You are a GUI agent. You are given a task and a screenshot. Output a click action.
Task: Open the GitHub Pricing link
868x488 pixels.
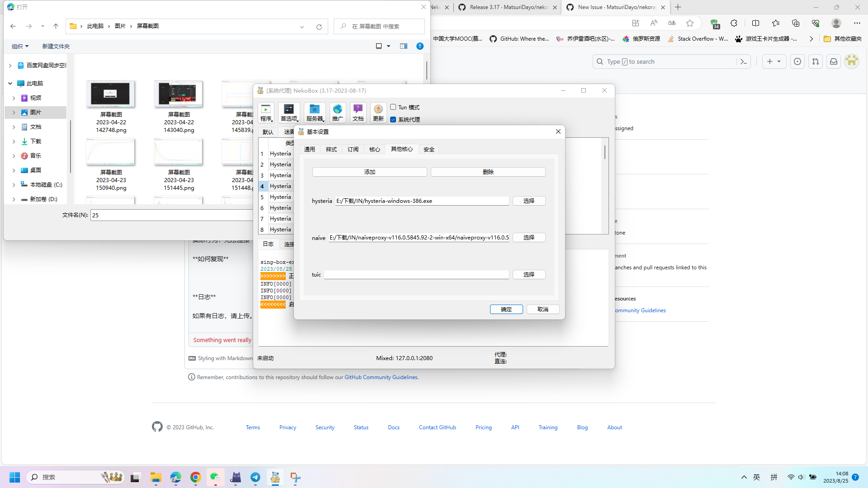click(x=483, y=427)
